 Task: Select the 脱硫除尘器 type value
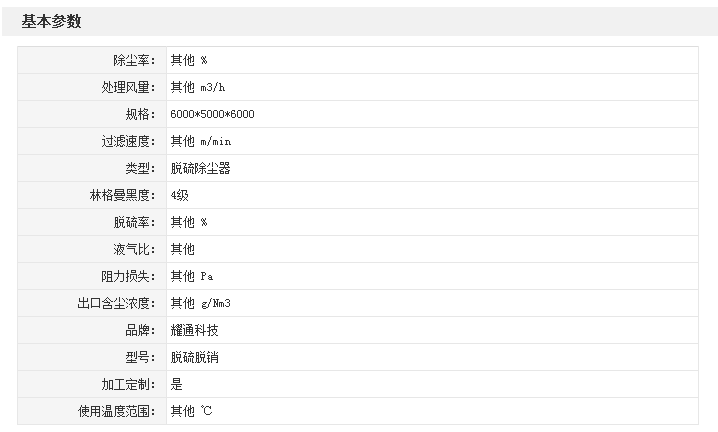point(200,168)
